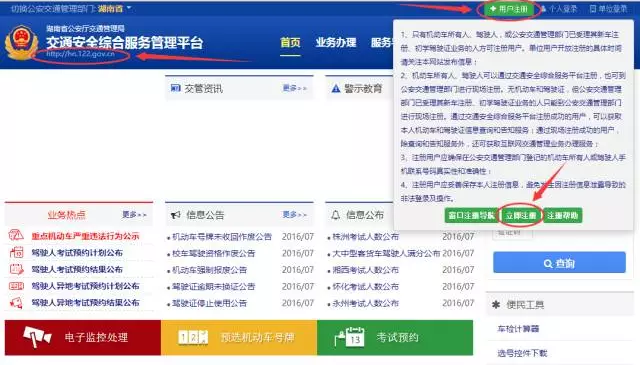Expand 更多>> in 业务热点 section
Image resolution: width=640 pixels, height=365 pixels.
(x=134, y=214)
